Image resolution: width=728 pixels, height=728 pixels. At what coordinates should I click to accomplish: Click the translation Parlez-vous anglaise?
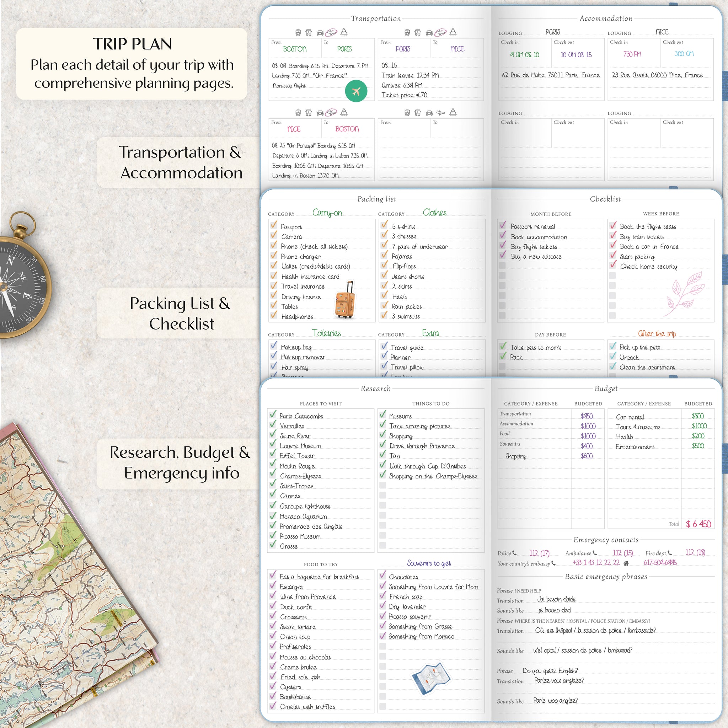559,680
